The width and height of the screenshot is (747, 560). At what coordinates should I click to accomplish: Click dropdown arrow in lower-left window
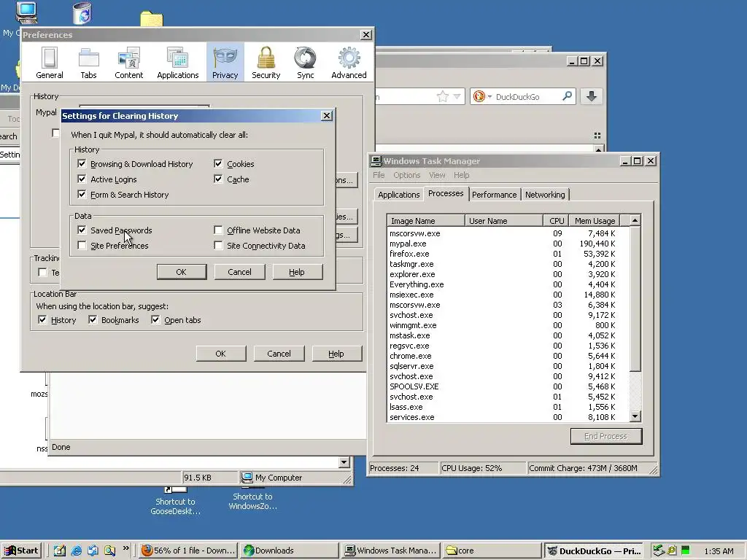[344, 462]
